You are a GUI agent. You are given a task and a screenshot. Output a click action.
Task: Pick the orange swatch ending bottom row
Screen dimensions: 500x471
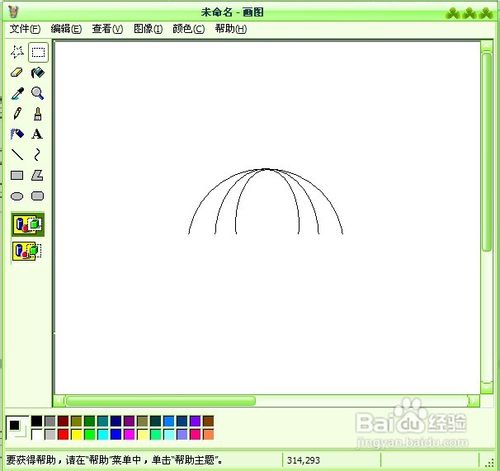pos(208,435)
